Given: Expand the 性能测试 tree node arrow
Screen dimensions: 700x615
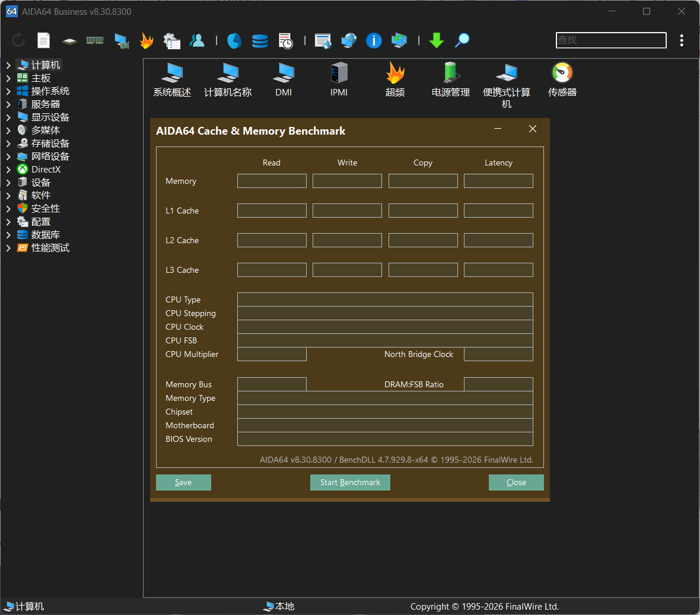Looking at the screenshot, I should [x=8, y=248].
